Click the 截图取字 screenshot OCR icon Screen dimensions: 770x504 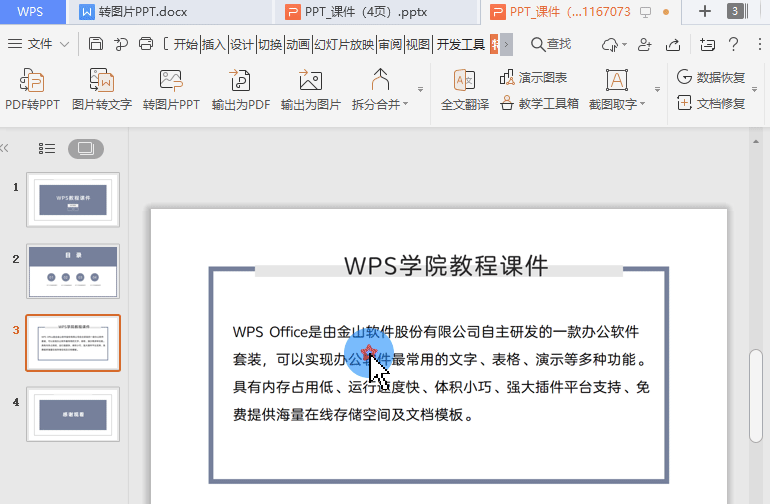(617, 80)
